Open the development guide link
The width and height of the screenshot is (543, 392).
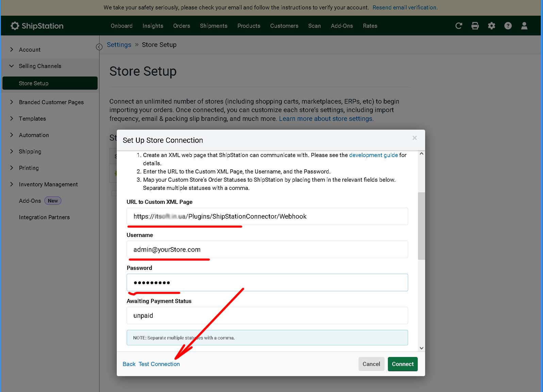[373, 155]
